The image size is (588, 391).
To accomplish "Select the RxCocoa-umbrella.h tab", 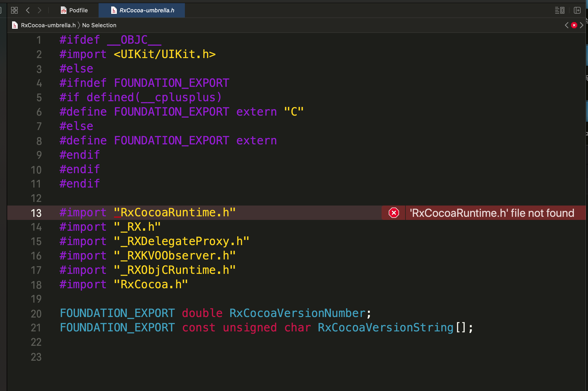I will (x=142, y=10).
